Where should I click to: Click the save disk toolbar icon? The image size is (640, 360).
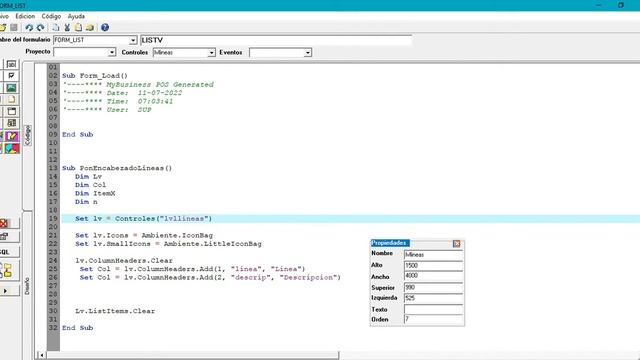pyautogui.click(x=14, y=27)
